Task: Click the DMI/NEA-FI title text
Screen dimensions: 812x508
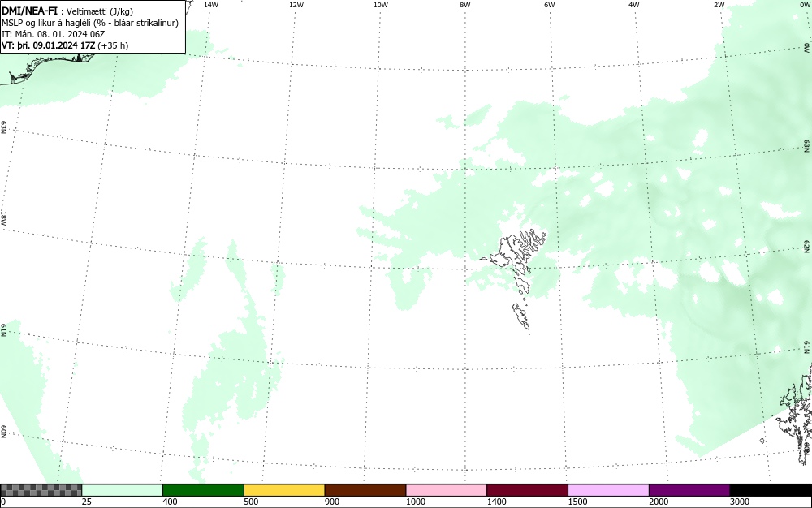Action: 29,11
